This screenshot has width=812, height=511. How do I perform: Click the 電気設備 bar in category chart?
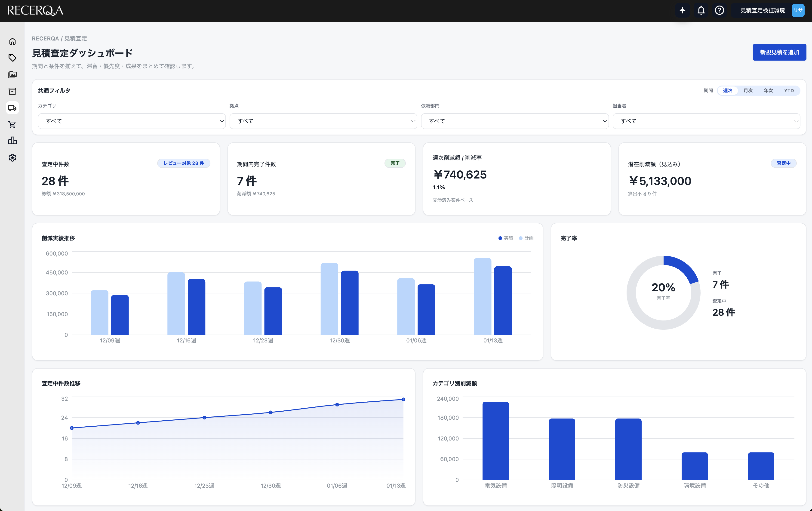pos(495,440)
